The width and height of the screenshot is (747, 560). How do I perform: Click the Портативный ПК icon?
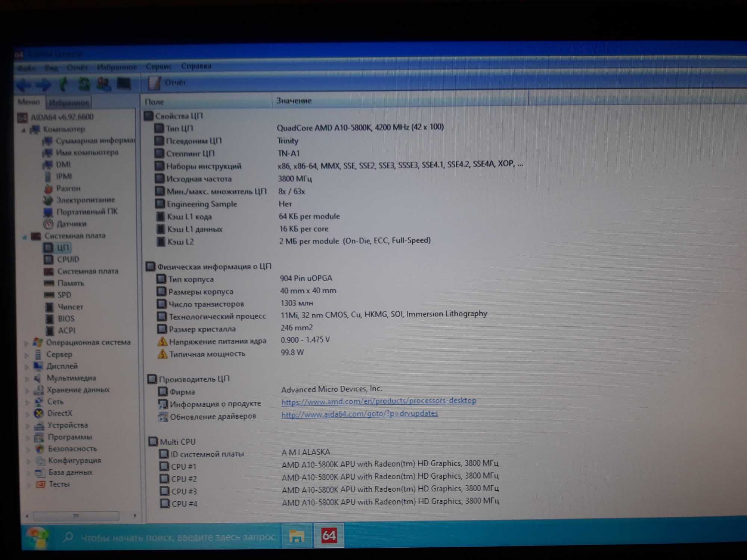(x=48, y=212)
